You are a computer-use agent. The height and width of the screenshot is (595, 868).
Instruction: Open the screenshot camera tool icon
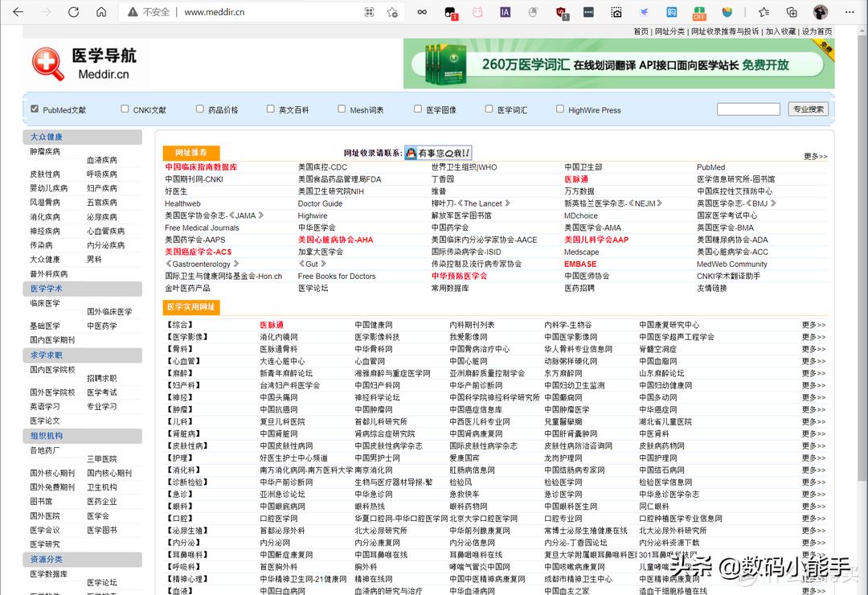pos(617,12)
